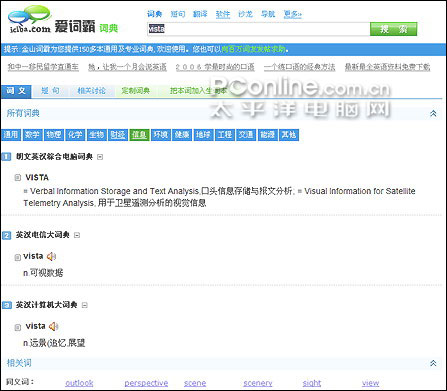Select 软件 in the top navigation
This screenshot has width=447, height=391.
click(223, 14)
